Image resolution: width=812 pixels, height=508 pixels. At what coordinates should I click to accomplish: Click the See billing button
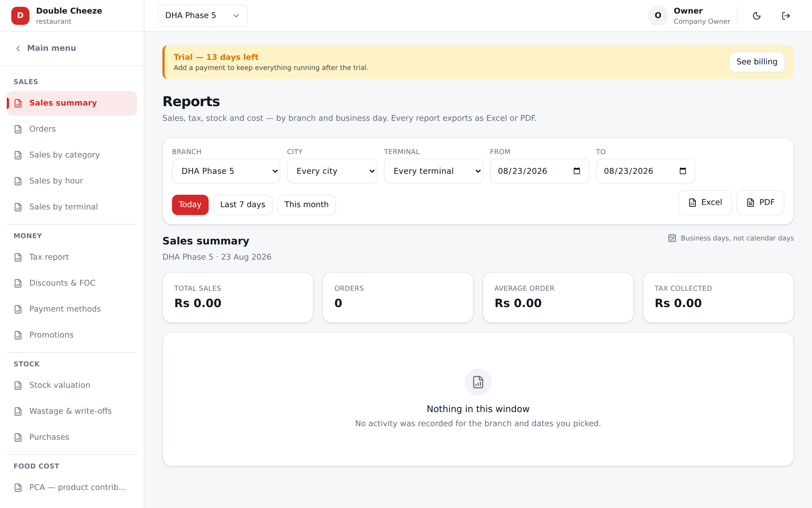point(757,62)
